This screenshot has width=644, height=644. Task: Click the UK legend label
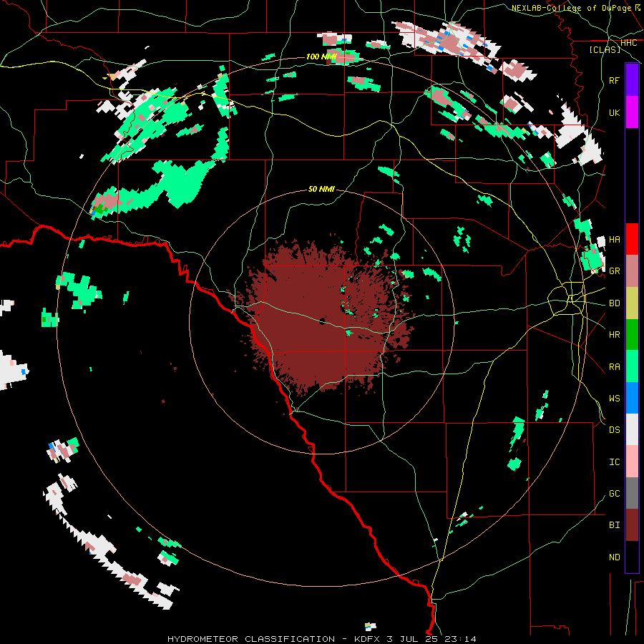pos(614,112)
